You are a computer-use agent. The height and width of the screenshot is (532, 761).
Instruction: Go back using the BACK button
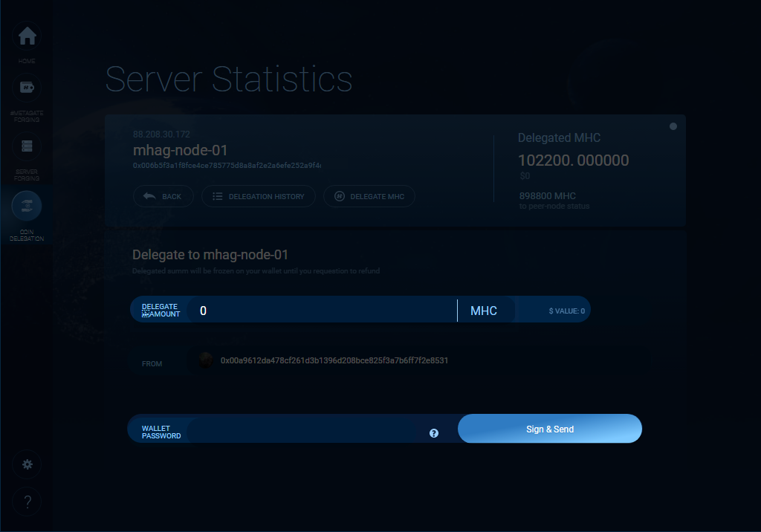click(163, 196)
